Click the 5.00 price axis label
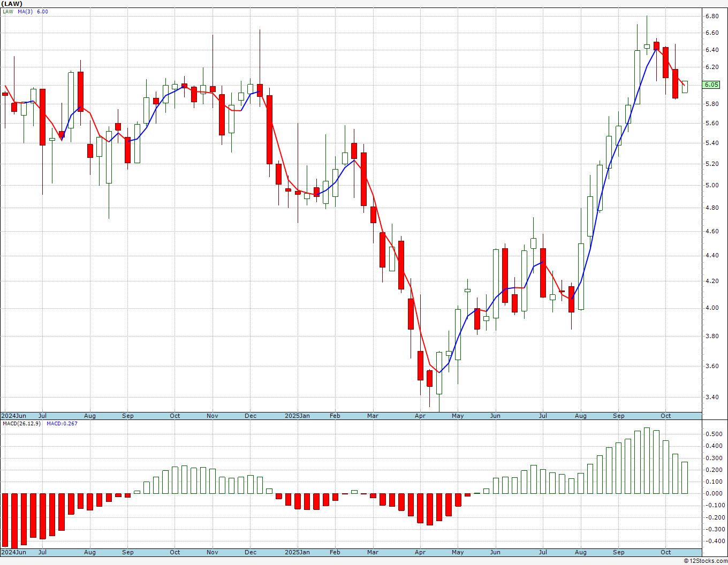Image resolution: width=728 pixels, height=565 pixels. pos(711,185)
